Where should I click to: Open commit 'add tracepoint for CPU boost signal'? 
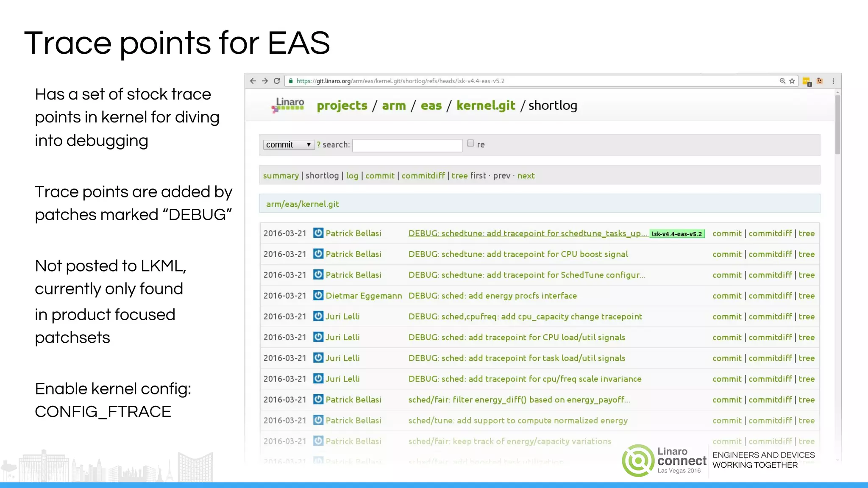pyautogui.click(x=518, y=254)
